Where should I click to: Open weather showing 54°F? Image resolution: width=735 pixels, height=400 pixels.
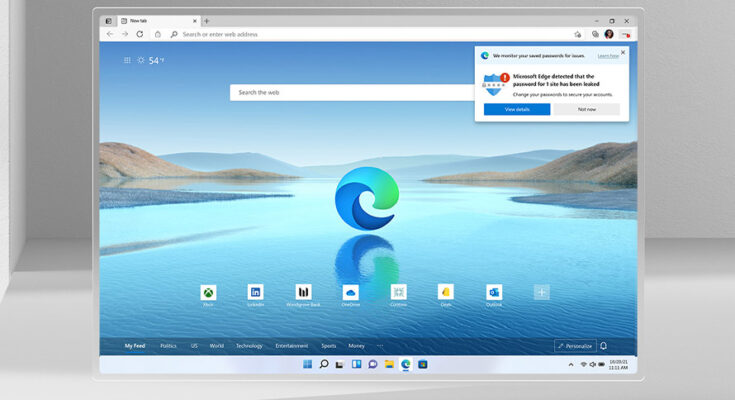pos(150,60)
